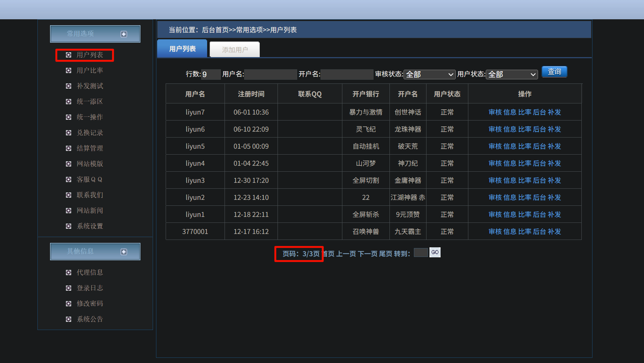
Task: Focus the 用户名 search input field
Action: (270, 75)
